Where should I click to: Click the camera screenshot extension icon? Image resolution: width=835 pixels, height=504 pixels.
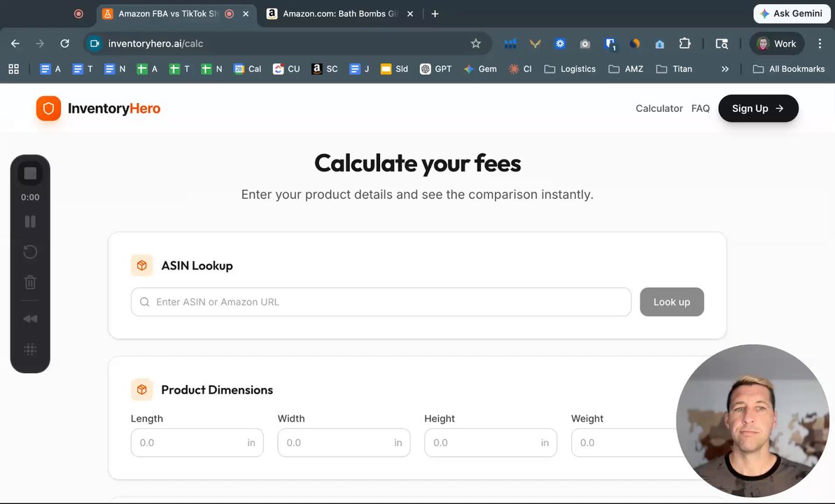584,43
